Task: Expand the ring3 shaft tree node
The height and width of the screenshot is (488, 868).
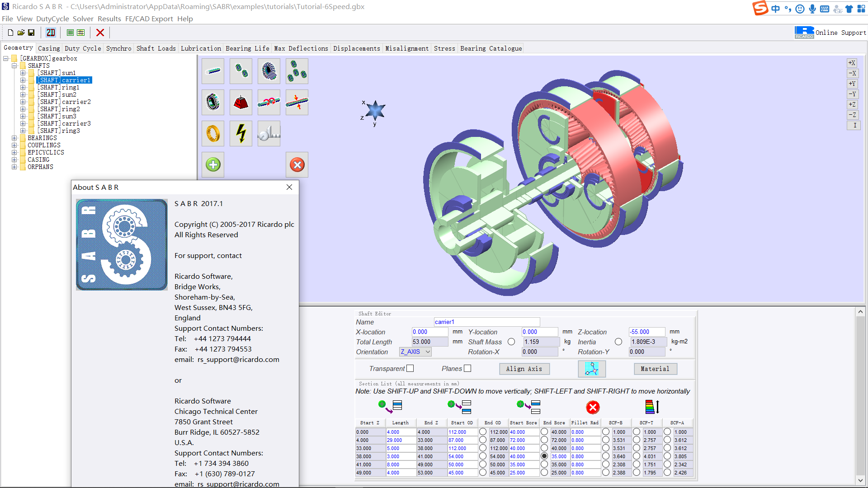Action: tap(23, 131)
